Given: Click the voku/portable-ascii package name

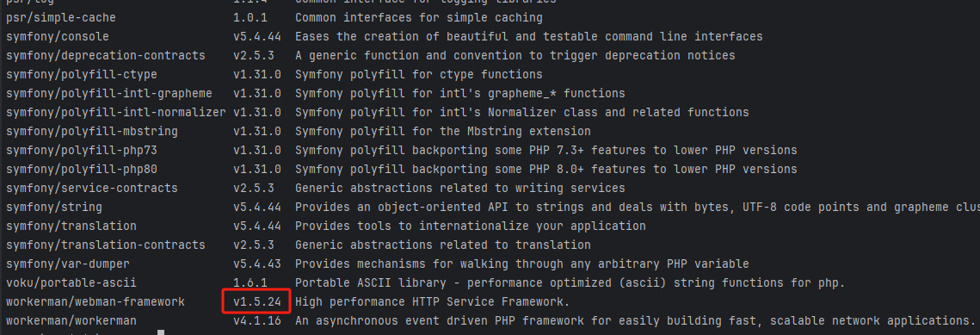Looking at the screenshot, I should 71,282.
